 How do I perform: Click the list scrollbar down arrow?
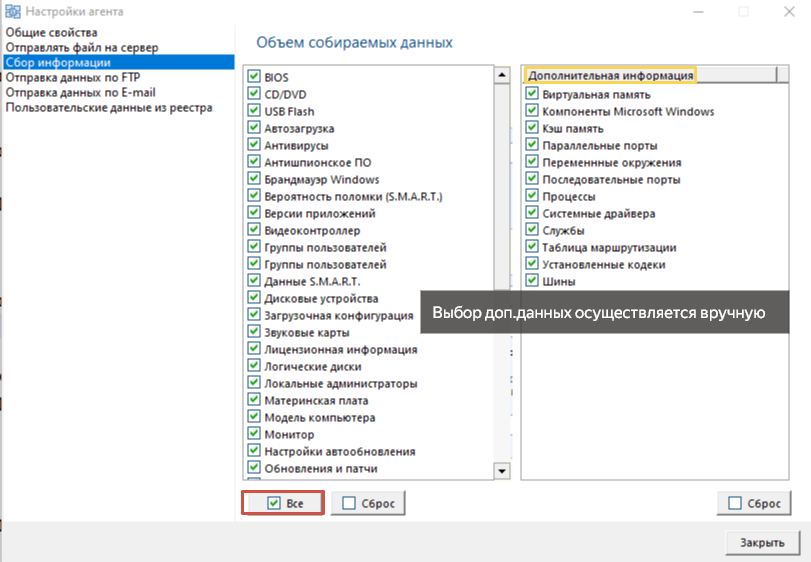tap(502, 470)
